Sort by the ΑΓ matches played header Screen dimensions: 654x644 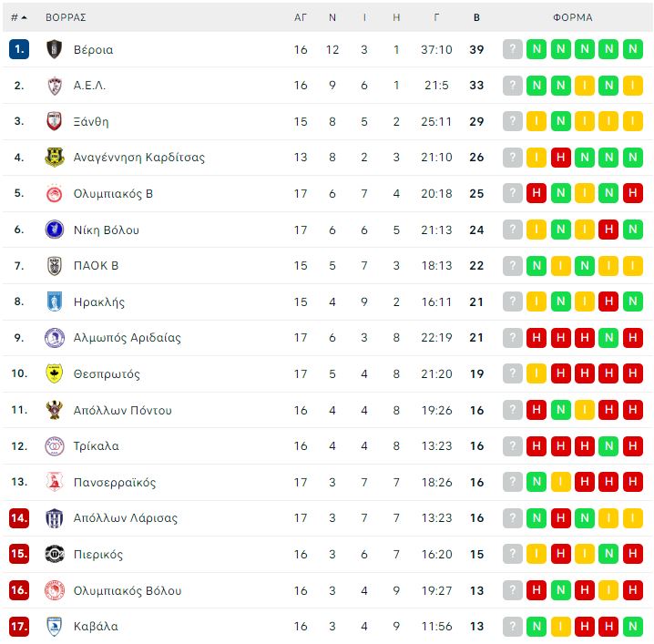(x=301, y=17)
